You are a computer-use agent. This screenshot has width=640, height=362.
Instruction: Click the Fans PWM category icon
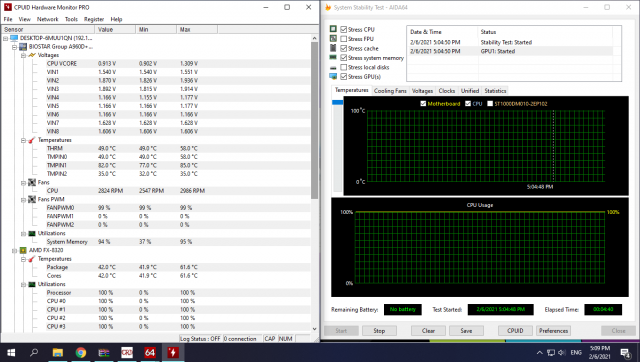pyautogui.click(x=32, y=199)
